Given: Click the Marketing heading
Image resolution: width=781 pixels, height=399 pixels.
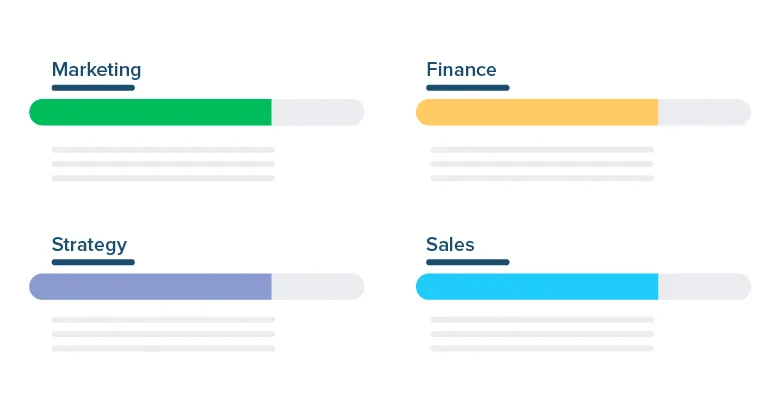Looking at the screenshot, I should [96, 70].
